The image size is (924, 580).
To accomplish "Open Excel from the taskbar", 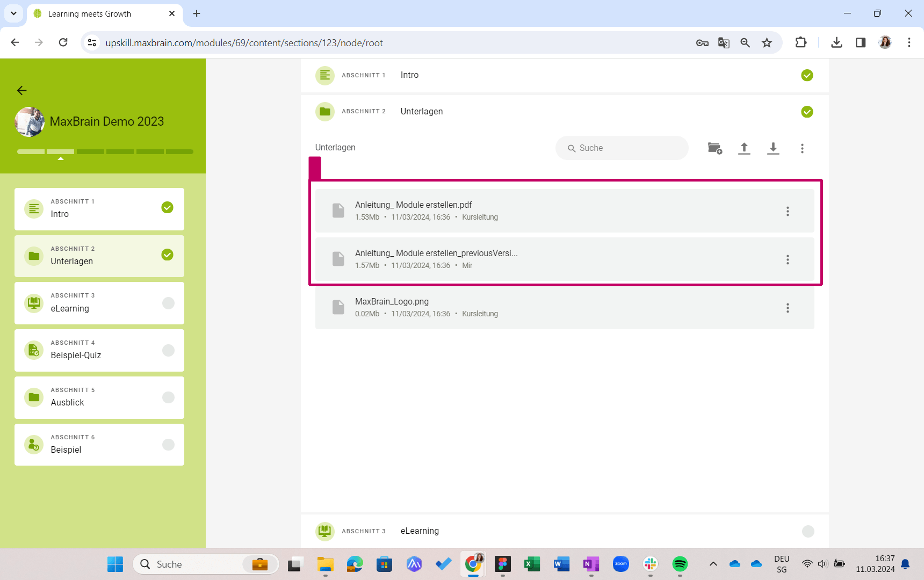I will (532, 564).
